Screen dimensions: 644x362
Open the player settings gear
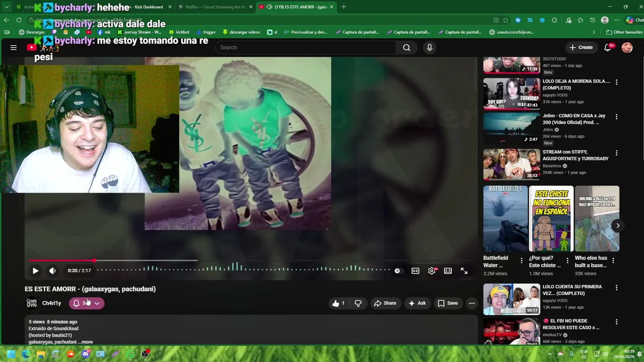(x=432, y=270)
